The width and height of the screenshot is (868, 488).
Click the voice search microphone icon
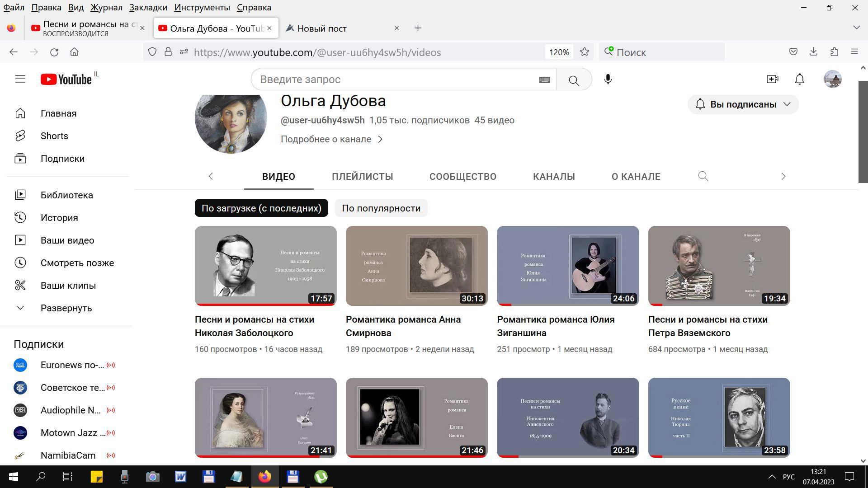click(x=608, y=80)
